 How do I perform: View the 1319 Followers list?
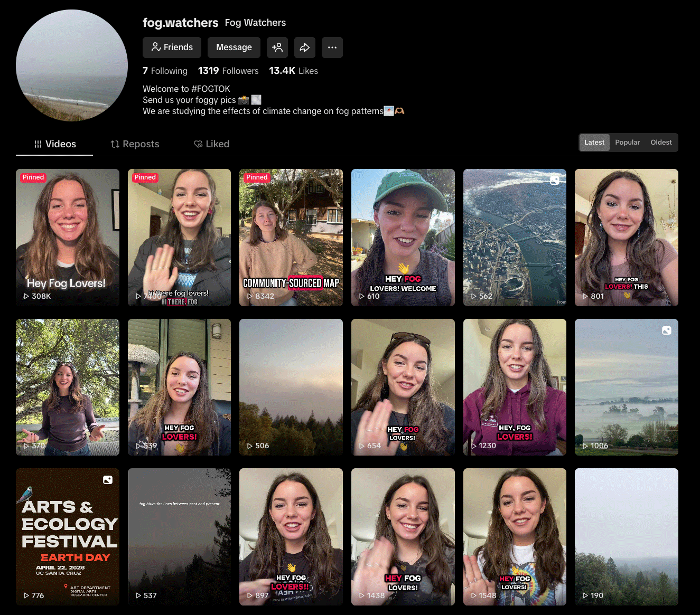click(x=228, y=71)
